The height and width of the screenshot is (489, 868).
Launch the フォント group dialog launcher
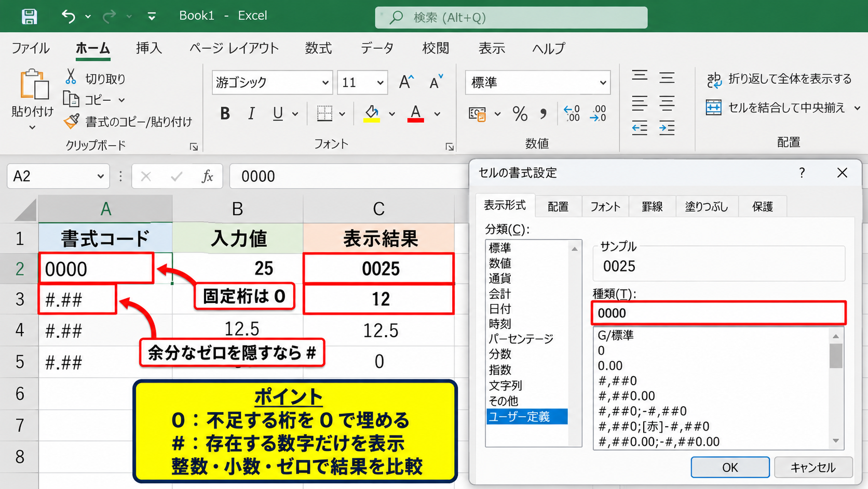[450, 147]
